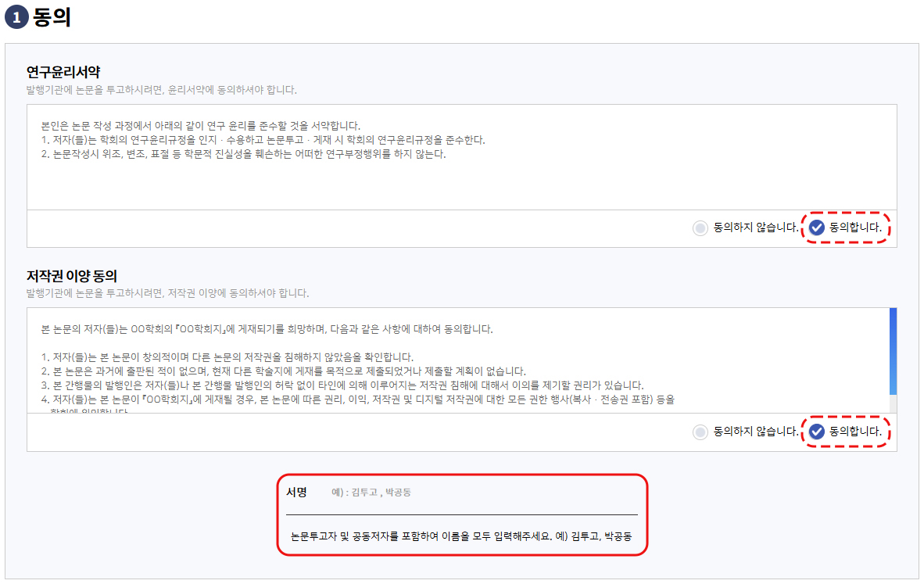The image size is (924, 584).
Task: Click the 동의합니다 label text in ethics section
Action: tap(856, 228)
